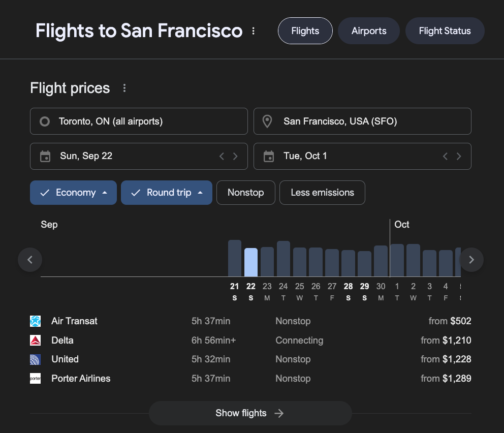Select the Oct 3 price bar
Image resolution: width=504 pixels, height=433 pixels.
tap(429, 263)
